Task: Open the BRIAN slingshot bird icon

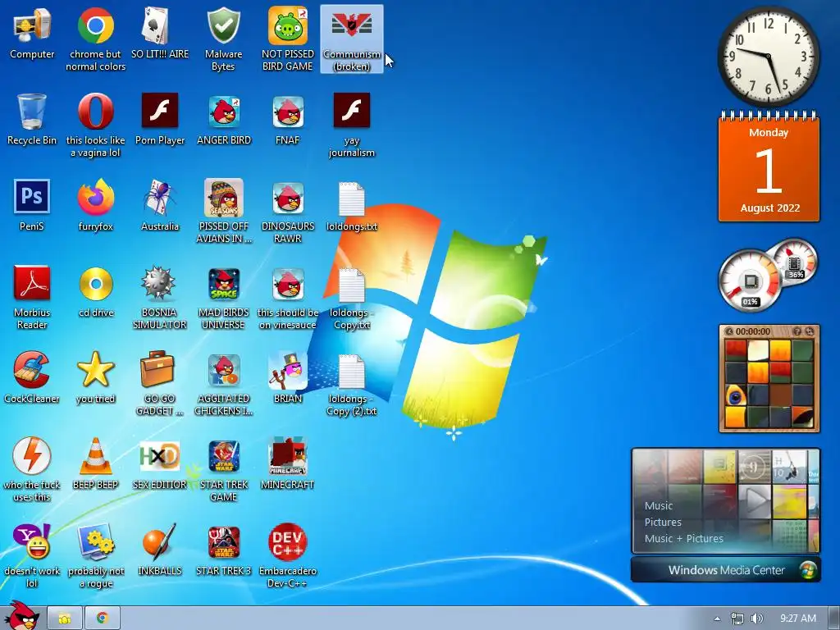Action: pos(288,378)
